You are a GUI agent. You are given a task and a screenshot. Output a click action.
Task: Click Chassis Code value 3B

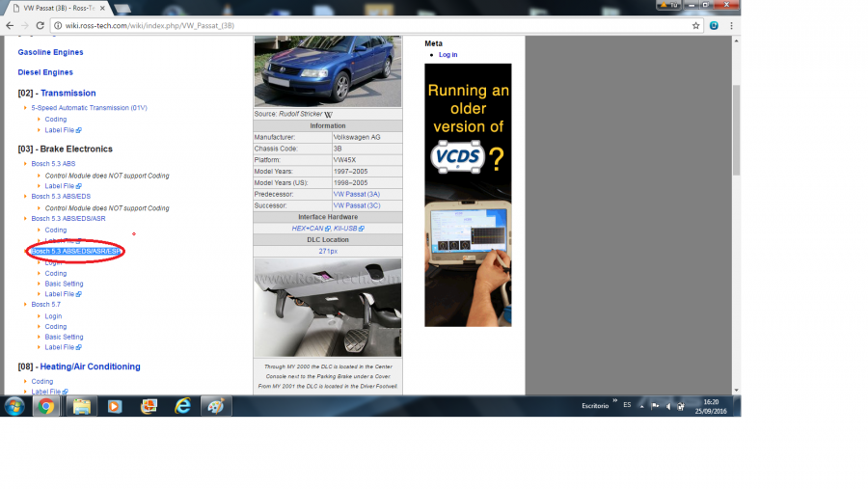338,149
